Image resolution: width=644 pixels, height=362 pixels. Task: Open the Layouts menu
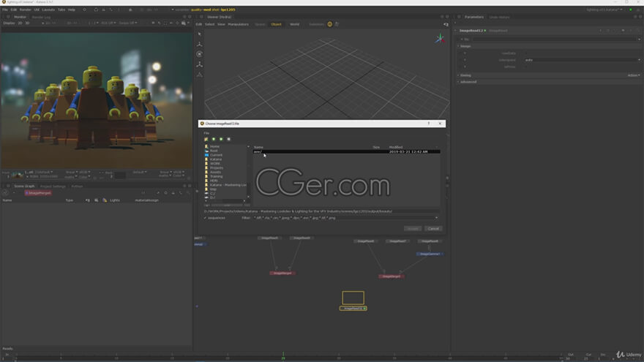coord(48,10)
